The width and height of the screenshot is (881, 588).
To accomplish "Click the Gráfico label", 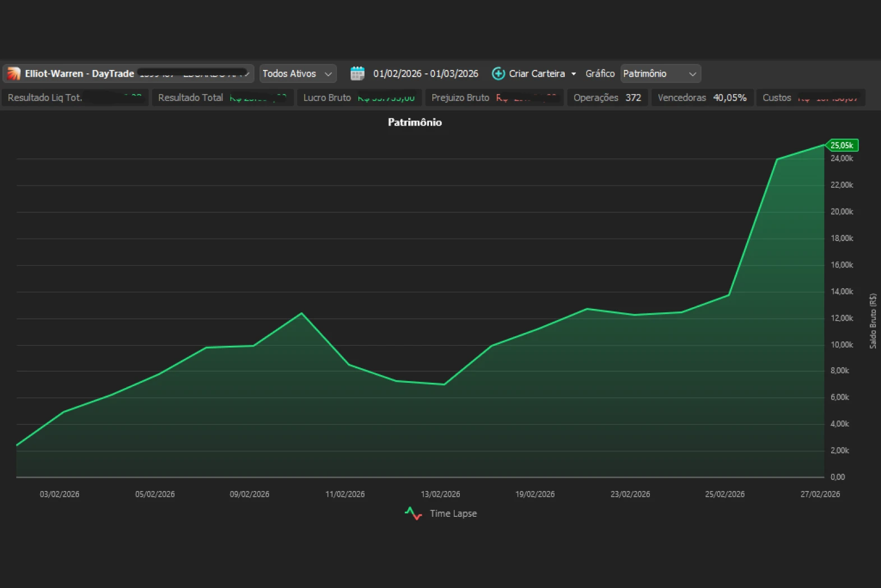I will click(600, 73).
